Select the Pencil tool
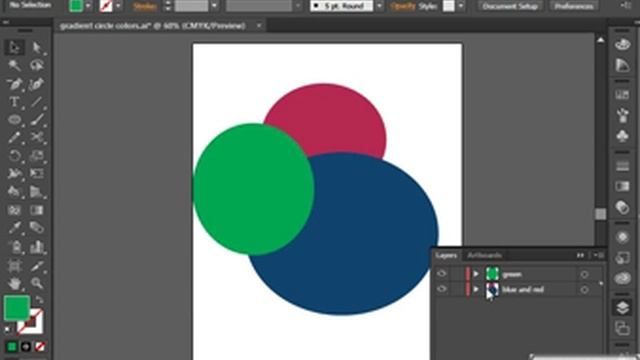This screenshot has height=360, width=640. pos(14,138)
